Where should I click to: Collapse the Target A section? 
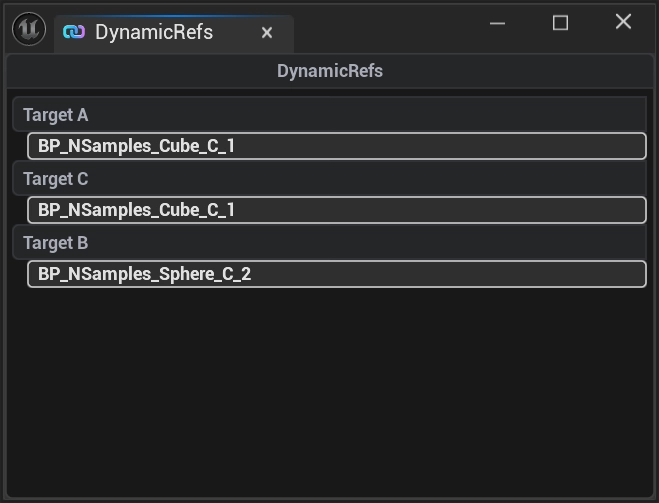[329, 115]
